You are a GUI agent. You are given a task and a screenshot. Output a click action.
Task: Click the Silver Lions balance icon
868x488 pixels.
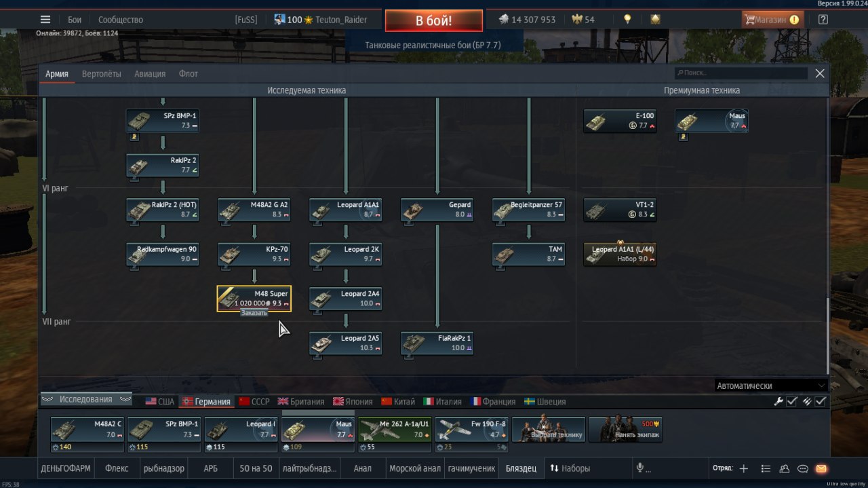point(503,20)
